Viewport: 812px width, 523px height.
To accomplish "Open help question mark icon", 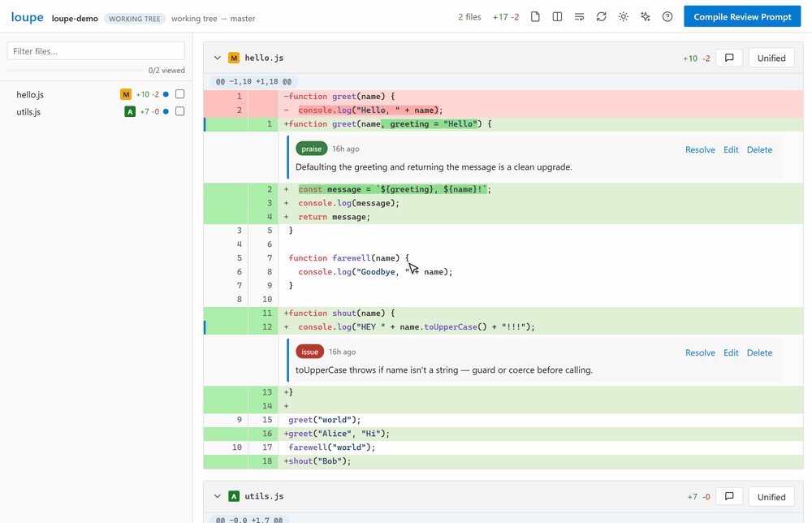I will click(x=667, y=17).
